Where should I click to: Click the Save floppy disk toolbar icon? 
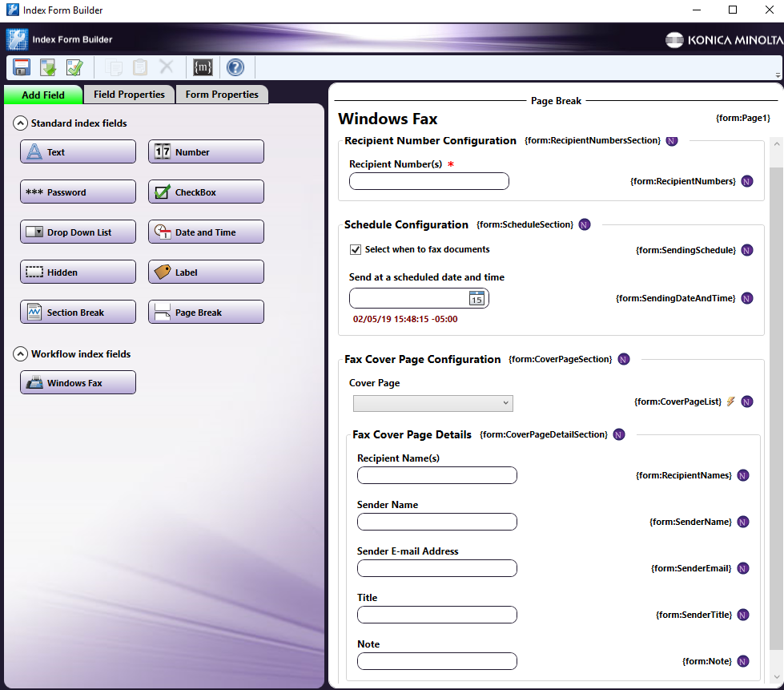pos(22,67)
